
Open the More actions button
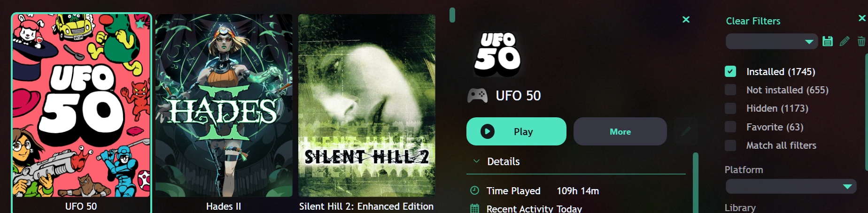point(620,131)
